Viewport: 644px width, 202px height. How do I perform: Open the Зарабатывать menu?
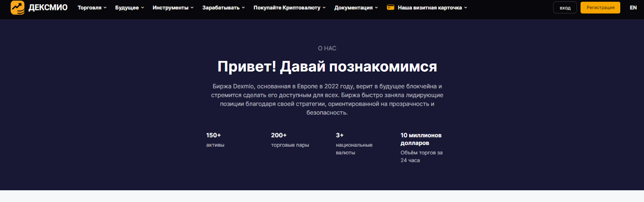pyautogui.click(x=221, y=8)
